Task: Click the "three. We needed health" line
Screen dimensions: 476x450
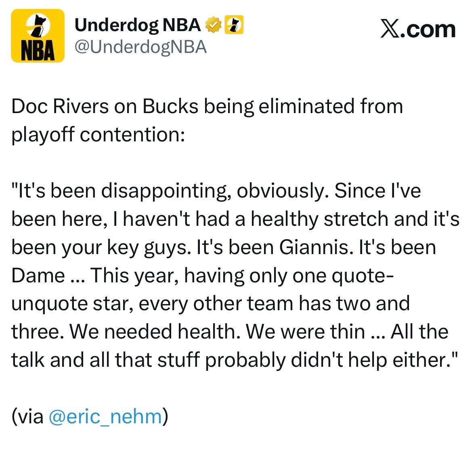Action: pyautogui.click(x=230, y=332)
